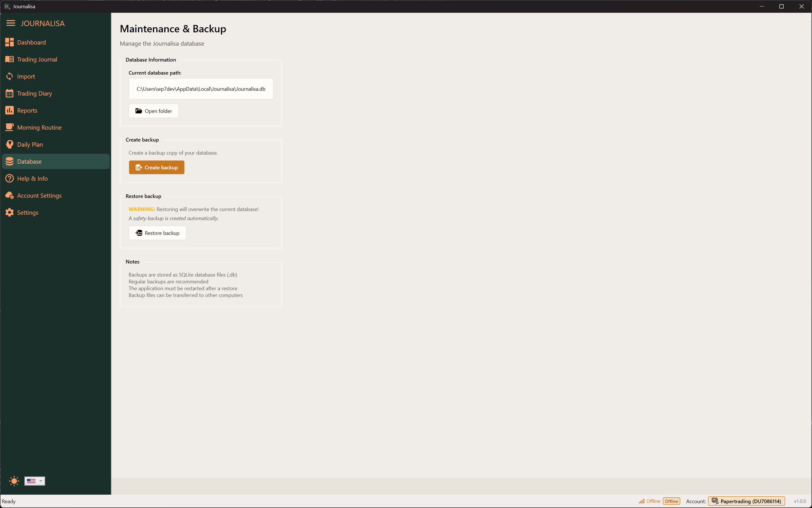Click 'Backup files can be transferred' note
812x508 pixels.
coord(186,295)
